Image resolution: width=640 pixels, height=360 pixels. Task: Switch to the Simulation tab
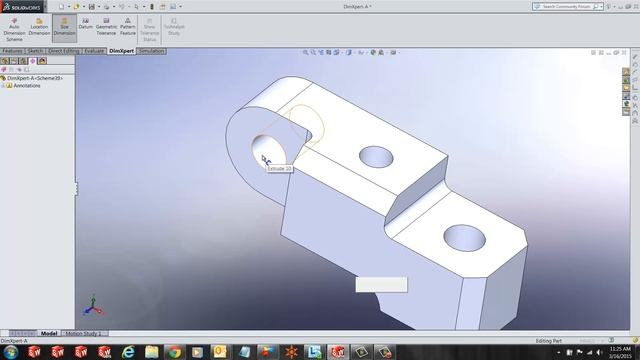tap(151, 51)
